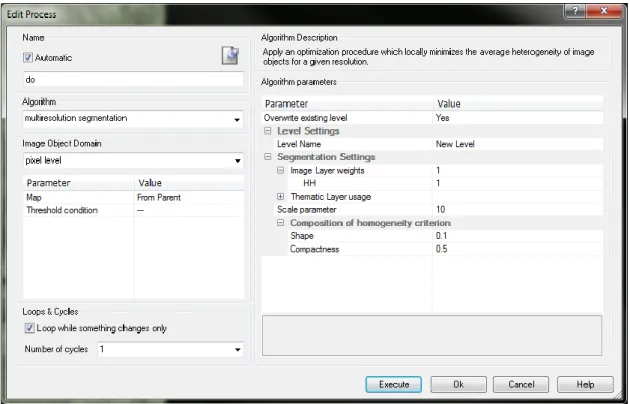Image resolution: width=630 pixels, height=404 pixels.
Task: Click the Ok button
Action: point(458,384)
